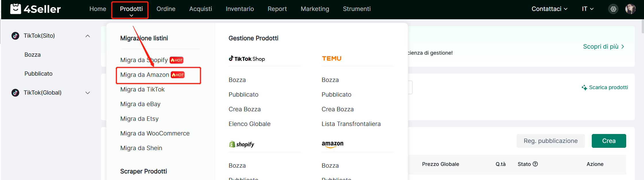Click the TikTok Shop logo heading
The image size is (644, 180).
(247, 59)
